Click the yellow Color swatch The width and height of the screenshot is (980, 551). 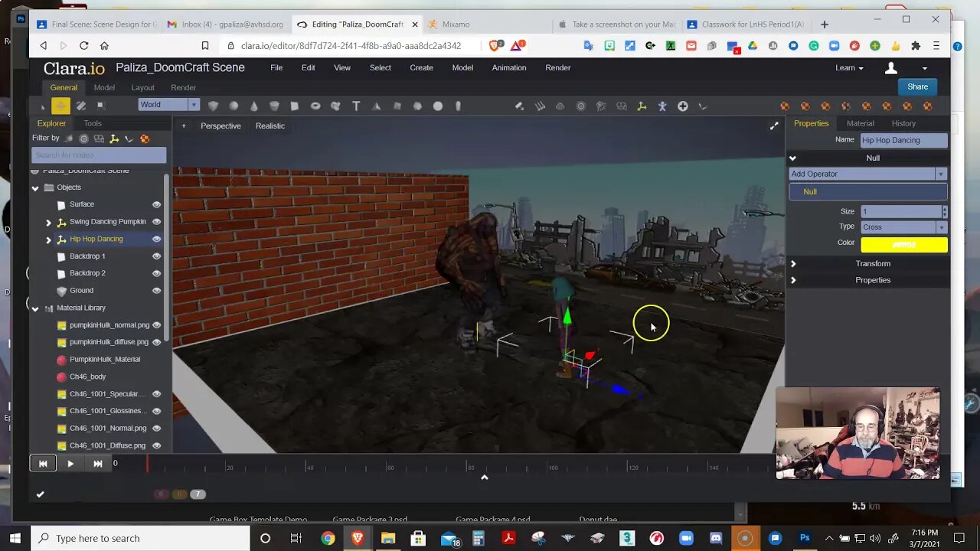[x=904, y=244]
